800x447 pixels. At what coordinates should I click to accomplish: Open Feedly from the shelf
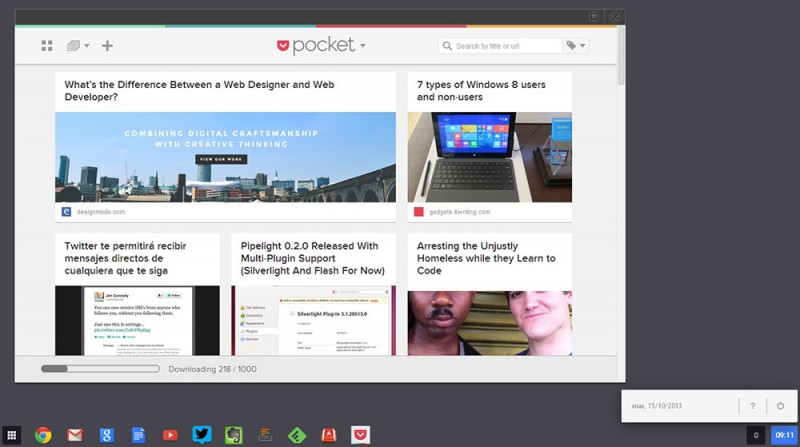(297, 435)
